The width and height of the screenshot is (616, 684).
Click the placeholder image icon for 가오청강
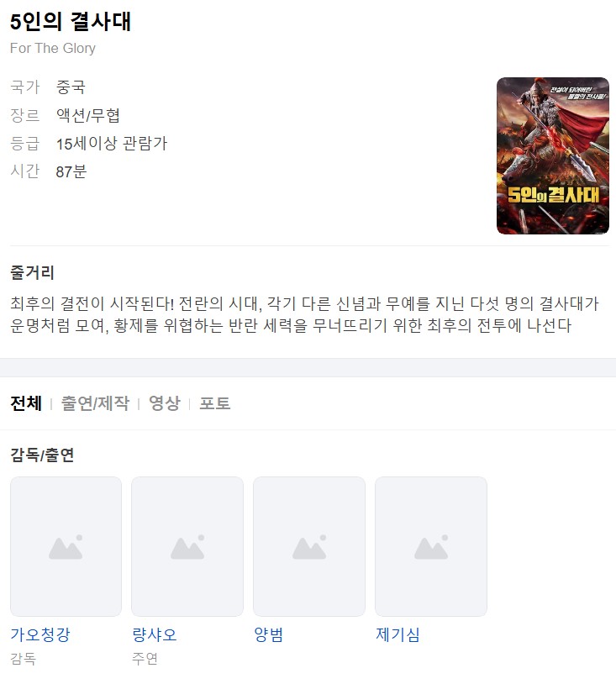pyautogui.click(x=66, y=546)
